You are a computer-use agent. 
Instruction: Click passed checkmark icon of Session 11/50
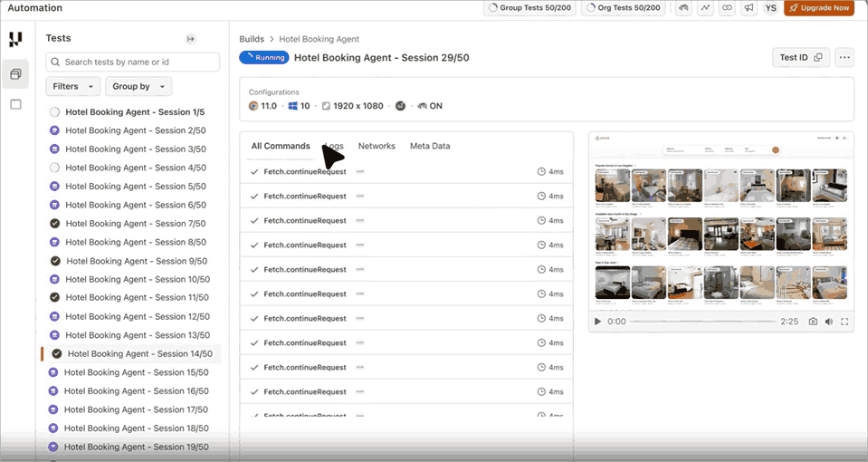[x=54, y=297]
